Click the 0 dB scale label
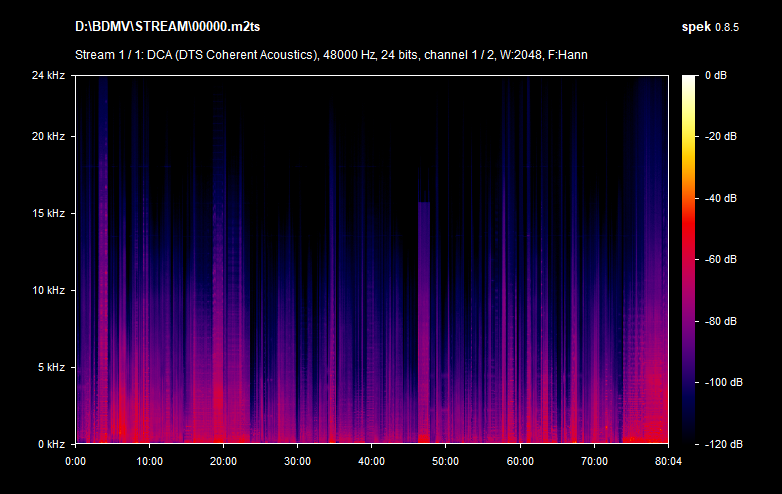Viewport: 782px width, 494px height. coord(718,75)
